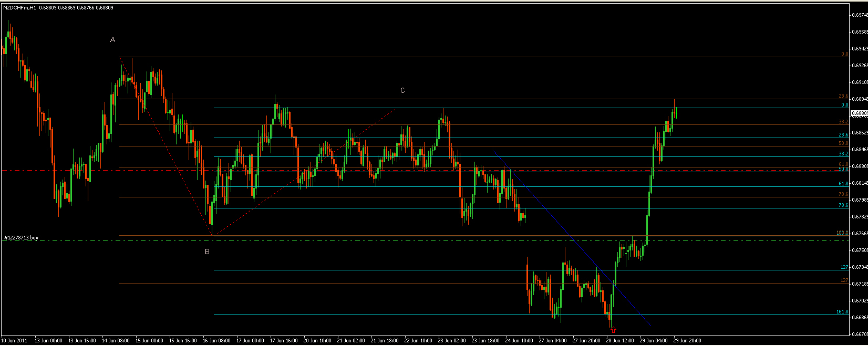The width and height of the screenshot is (868, 346).
Task: Click the brown 127 Fibonacci level label
Action: tap(844, 280)
